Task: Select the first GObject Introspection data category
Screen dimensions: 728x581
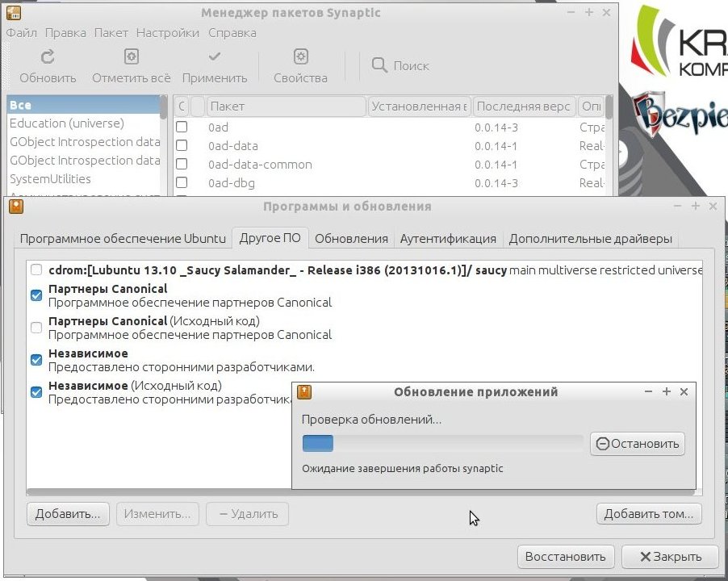Action: (85, 141)
